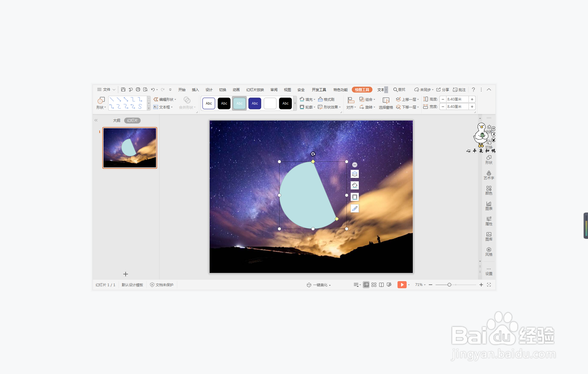The height and width of the screenshot is (374, 588).
Task: Open the File (文件) menu
Action: click(106, 90)
